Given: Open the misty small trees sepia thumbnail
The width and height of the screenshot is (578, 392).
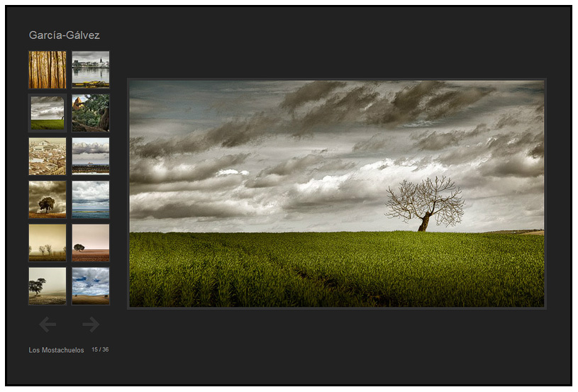Looking at the screenshot, I should point(48,243).
